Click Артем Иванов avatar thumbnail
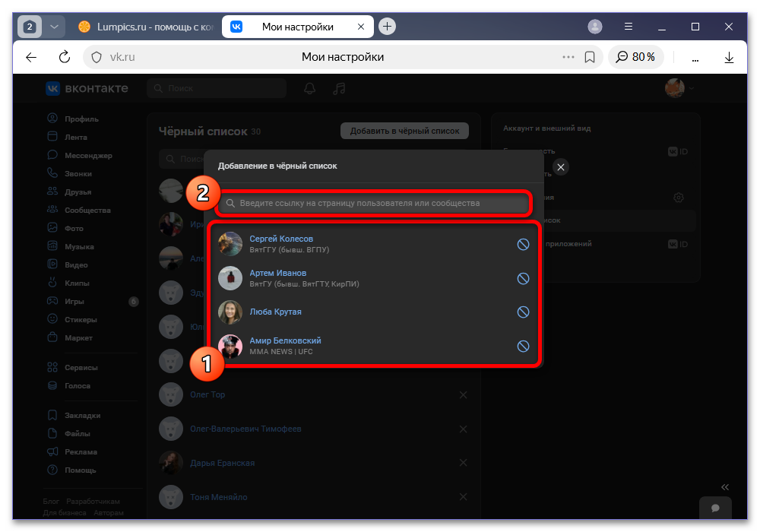The height and width of the screenshot is (532, 760). pyautogui.click(x=230, y=278)
